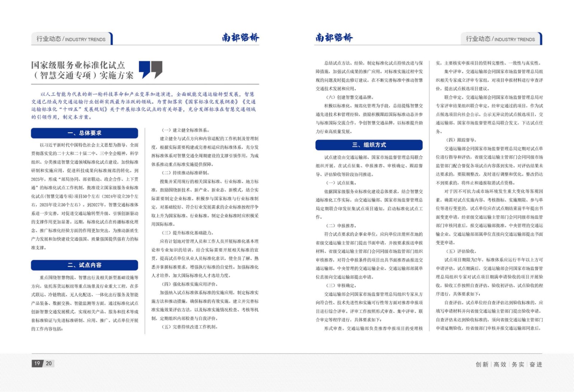
Task: Click the left page '行业动态 / INDUSTRY TRENDS' header tab
Action: coord(72,39)
